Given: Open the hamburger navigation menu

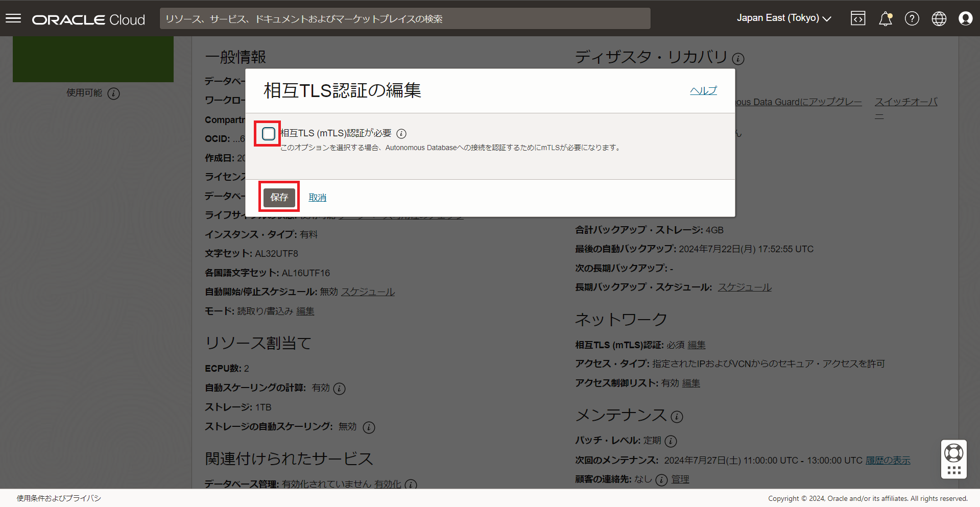Looking at the screenshot, I should click(13, 18).
